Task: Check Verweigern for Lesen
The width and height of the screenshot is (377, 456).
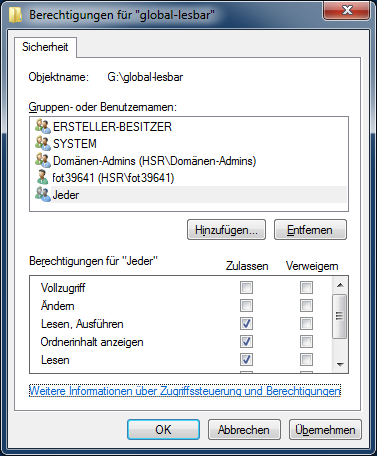Action: point(306,359)
